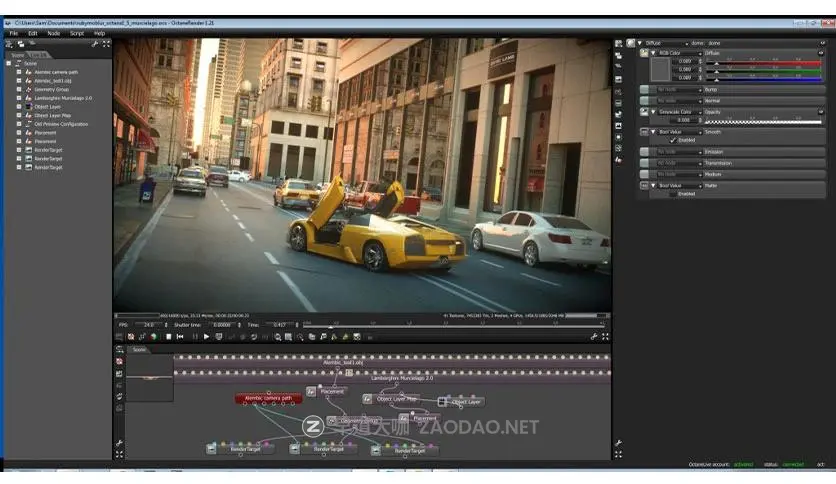This screenshot has height=484, width=836.
Task: Toggle the Matte Enabled checkbox
Action: point(673,194)
